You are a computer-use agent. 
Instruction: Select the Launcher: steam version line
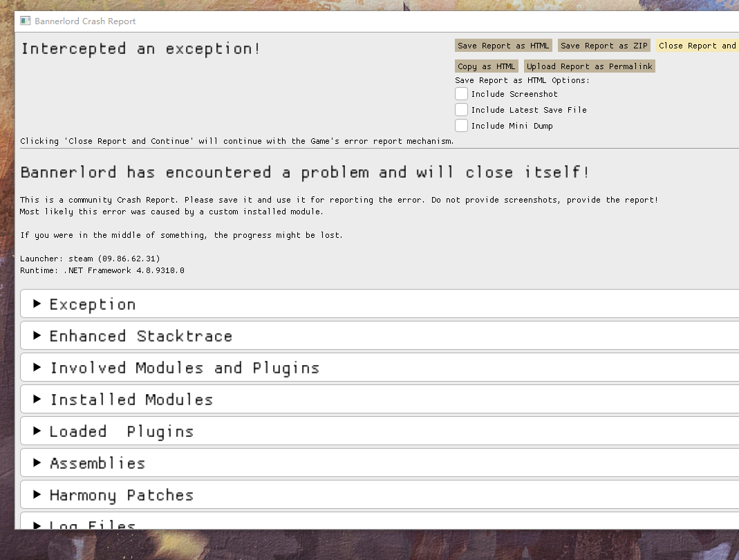pos(90,259)
